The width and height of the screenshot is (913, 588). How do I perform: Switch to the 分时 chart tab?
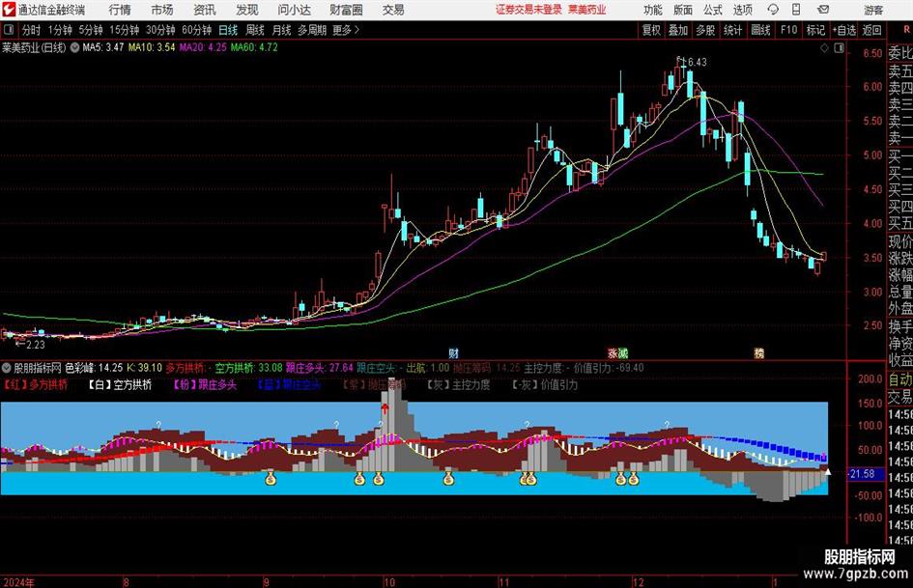(x=32, y=30)
